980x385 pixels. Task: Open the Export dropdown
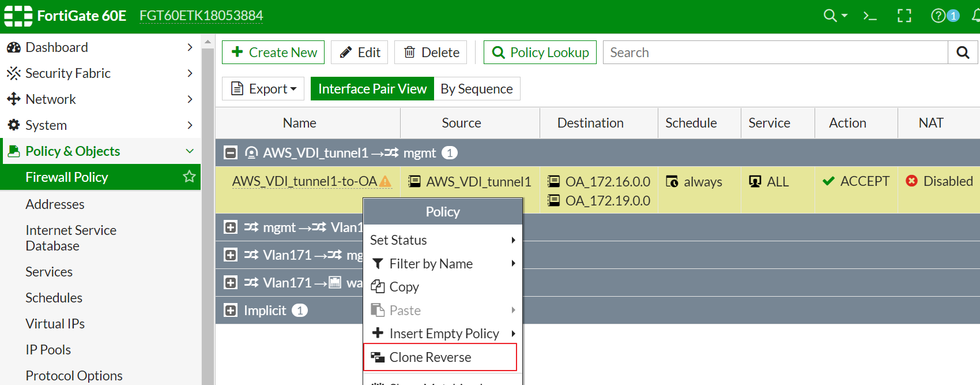263,89
